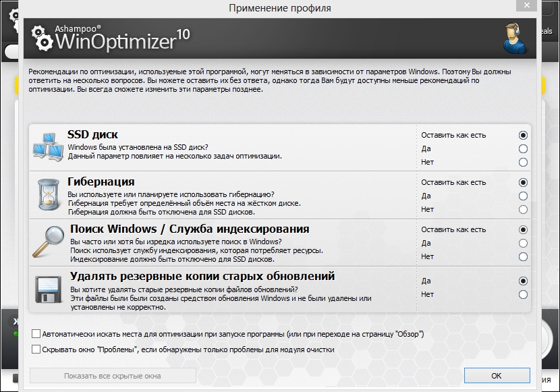Select 'Нет' for deleting old update backups
The image size is (560, 392).
point(523,295)
